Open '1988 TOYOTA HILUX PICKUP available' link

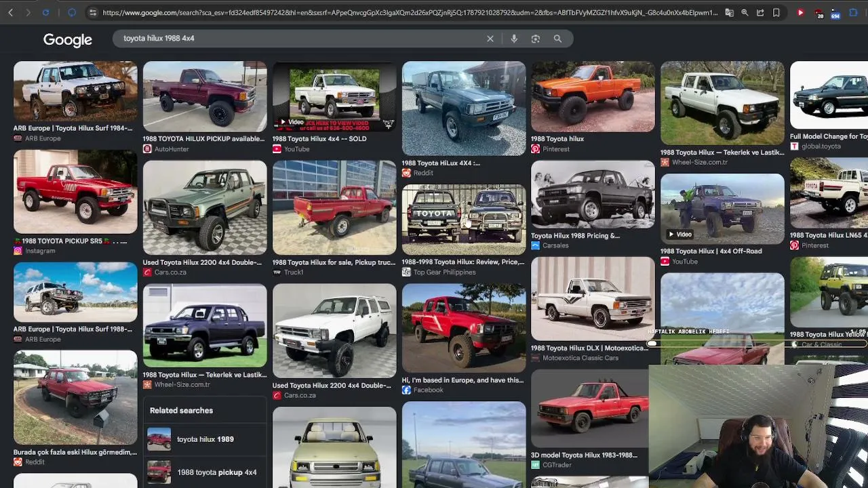pyautogui.click(x=203, y=139)
